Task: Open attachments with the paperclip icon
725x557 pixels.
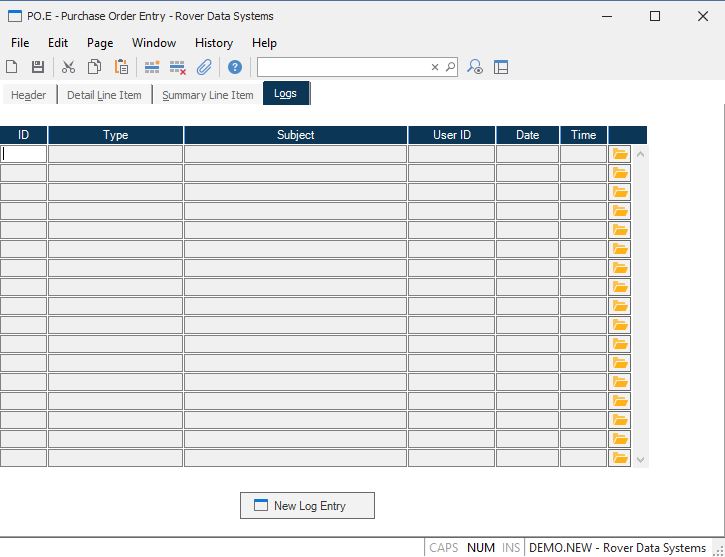Action: click(x=204, y=67)
